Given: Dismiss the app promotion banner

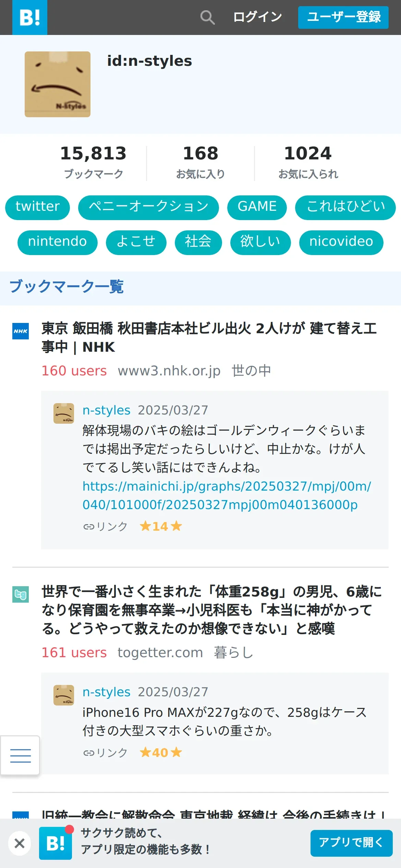Looking at the screenshot, I should click(20, 843).
